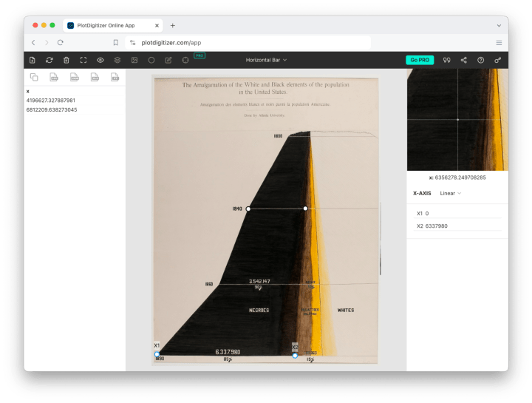
Task: Reload the page with browser refresh
Action: pos(61,42)
